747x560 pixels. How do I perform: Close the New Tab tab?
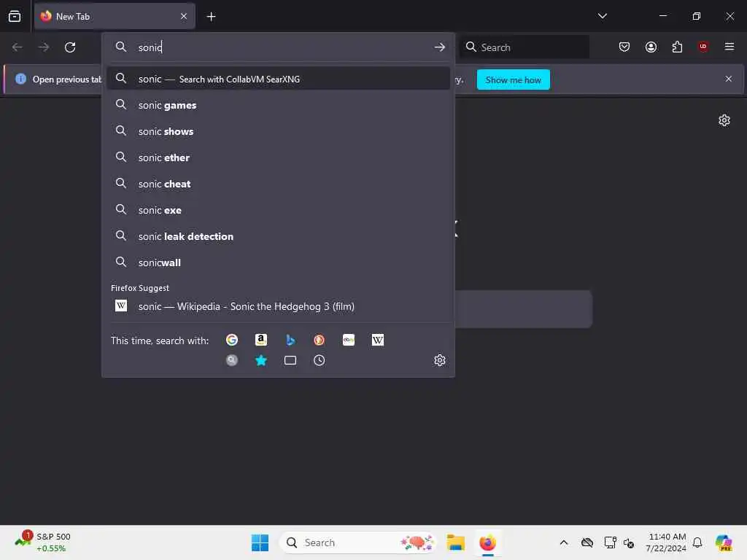(184, 16)
